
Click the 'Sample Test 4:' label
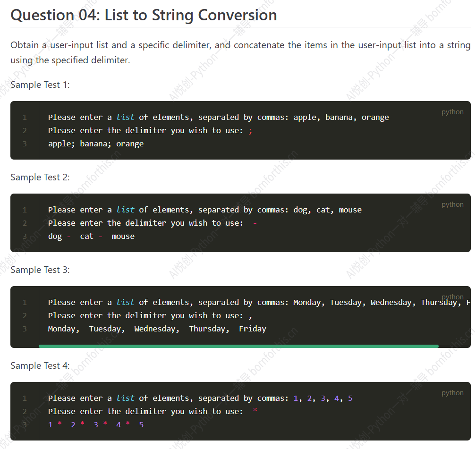40,366
